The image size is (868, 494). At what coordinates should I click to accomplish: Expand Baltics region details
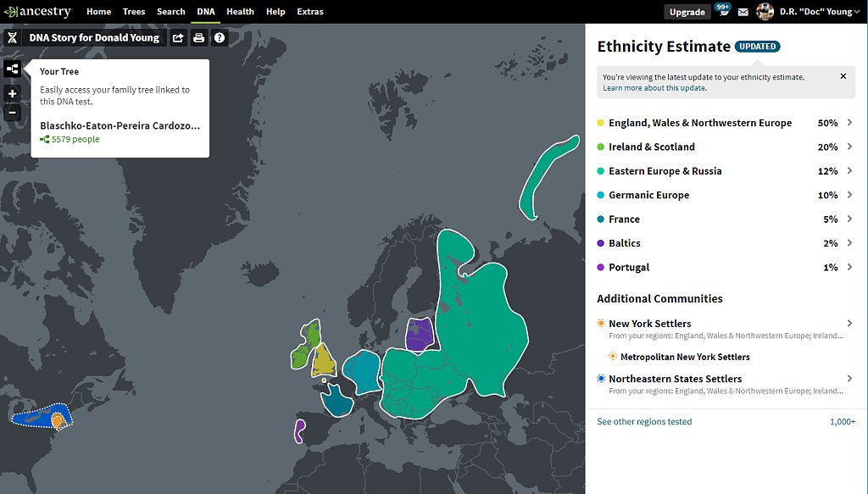[x=849, y=243]
